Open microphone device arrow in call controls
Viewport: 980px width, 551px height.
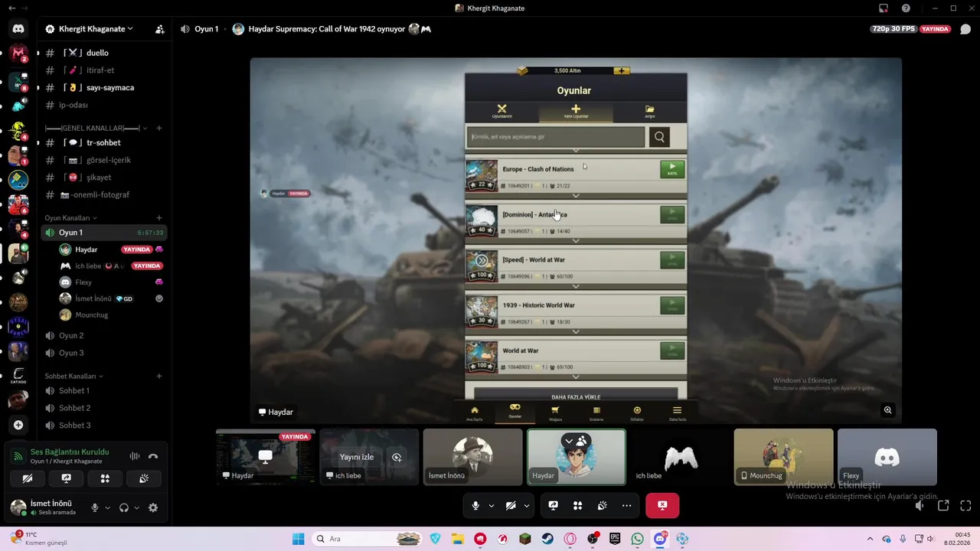[x=491, y=505]
